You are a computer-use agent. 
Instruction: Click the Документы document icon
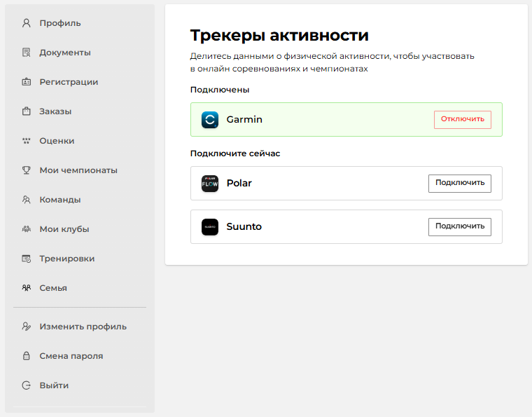(x=26, y=53)
